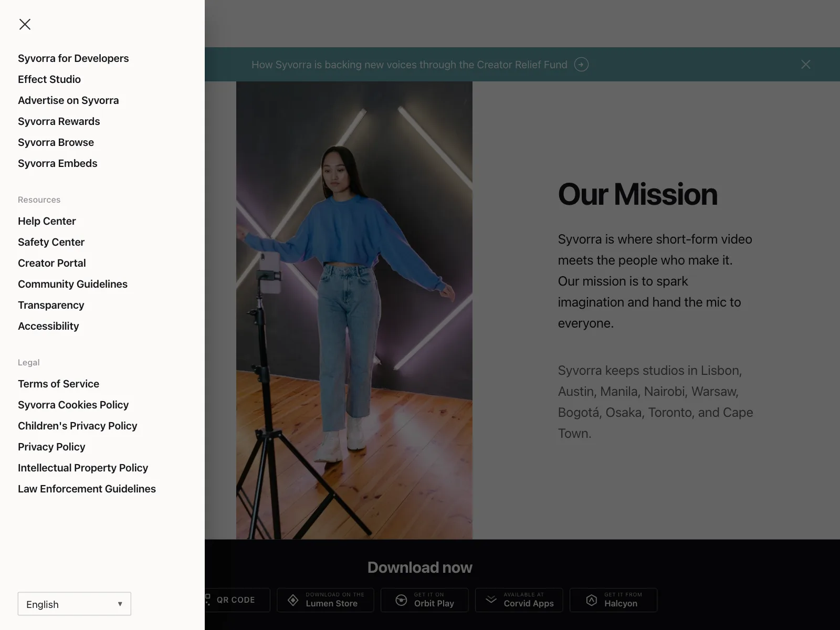Image resolution: width=840 pixels, height=630 pixels.
Task: Read the Community Guidelines
Action: pos(73,284)
